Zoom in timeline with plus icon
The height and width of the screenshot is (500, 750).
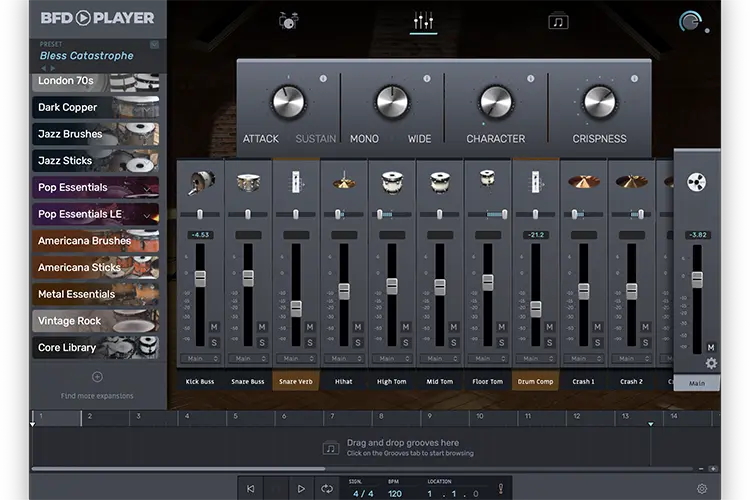(x=713, y=469)
